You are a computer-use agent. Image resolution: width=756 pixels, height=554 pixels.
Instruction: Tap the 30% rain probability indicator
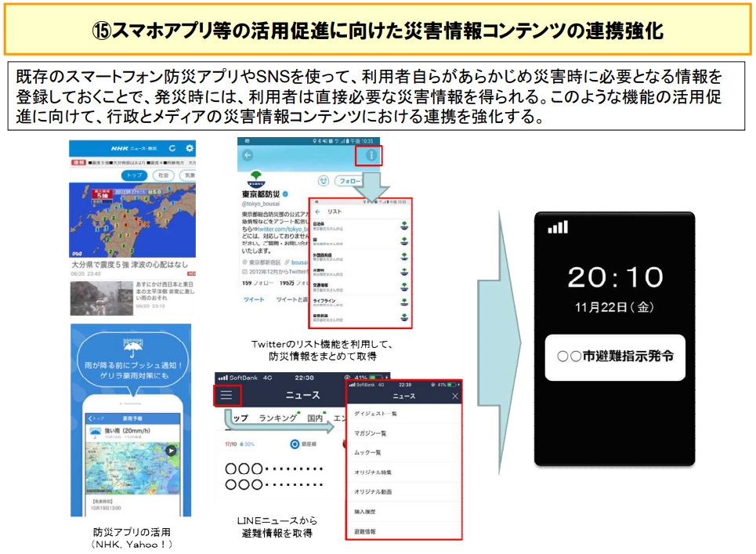(248, 444)
